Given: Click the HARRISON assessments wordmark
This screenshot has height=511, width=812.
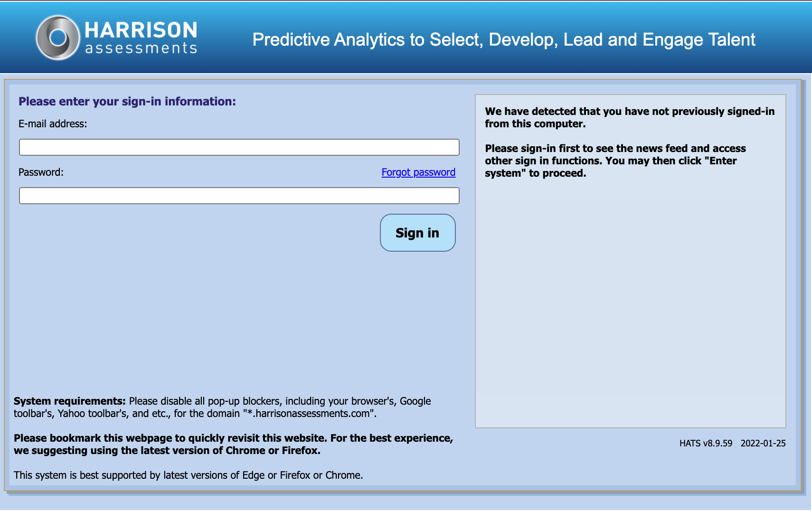Looking at the screenshot, I should tap(141, 38).
